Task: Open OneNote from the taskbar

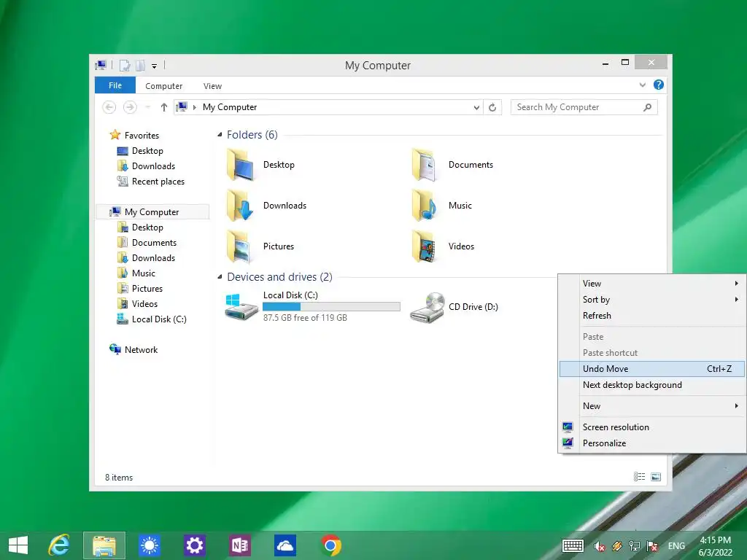Action: click(x=239, y=545)
